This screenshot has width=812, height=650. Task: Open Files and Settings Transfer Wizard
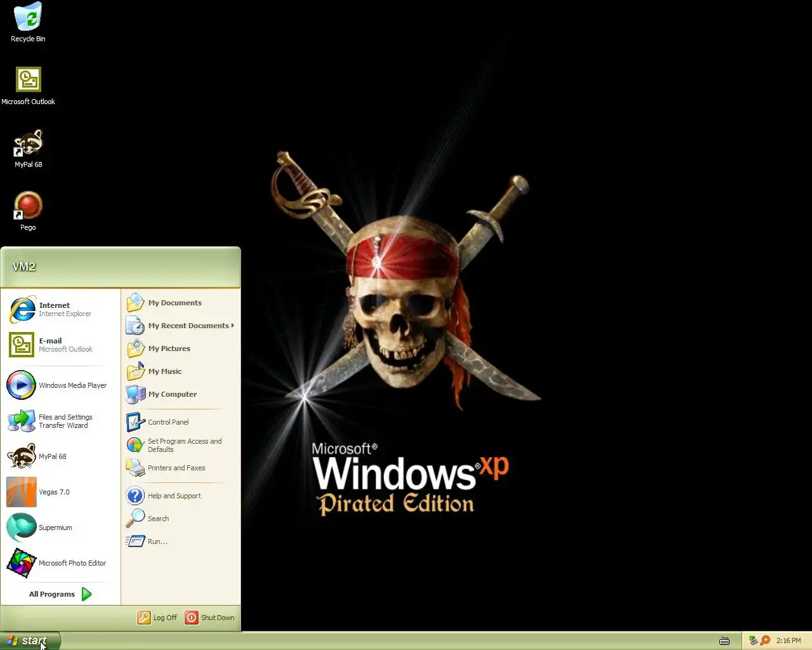tap(61, 421)
